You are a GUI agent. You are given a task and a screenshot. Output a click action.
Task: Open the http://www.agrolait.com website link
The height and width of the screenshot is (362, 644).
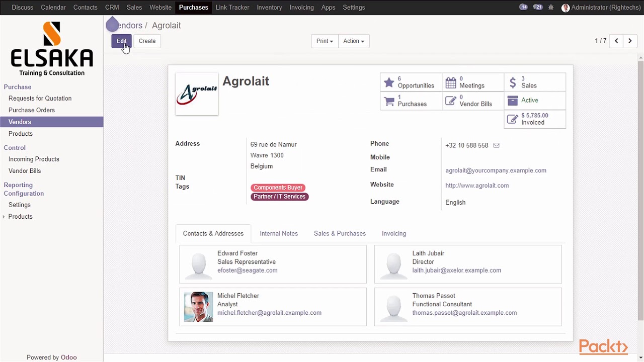pos(477,186)
